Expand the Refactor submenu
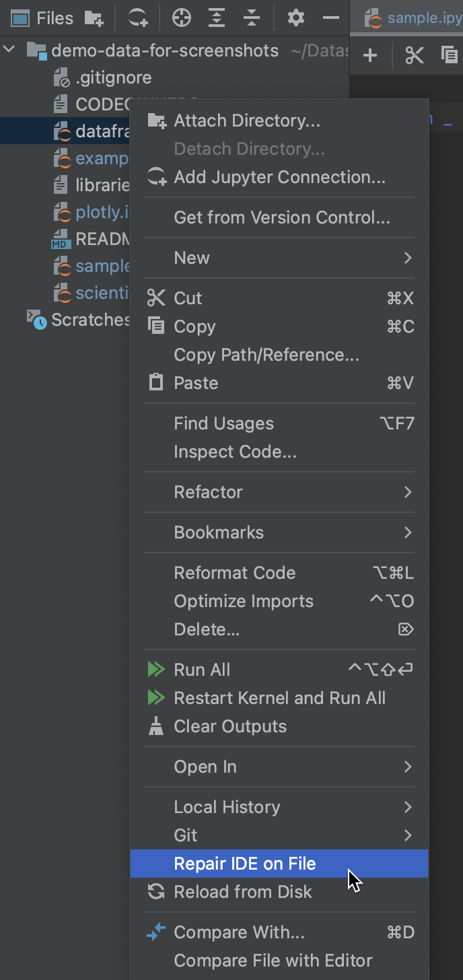 click(x=279, y=492)
